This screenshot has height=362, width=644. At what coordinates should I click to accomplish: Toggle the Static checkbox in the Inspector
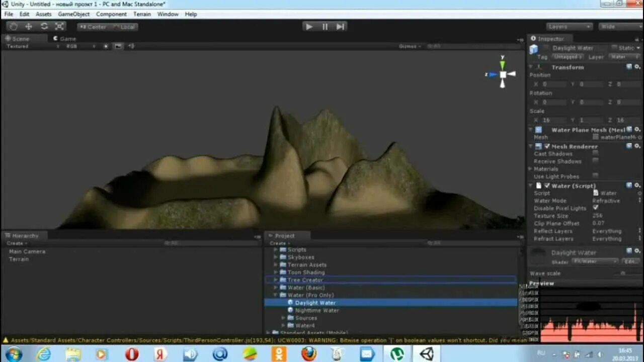614,48
